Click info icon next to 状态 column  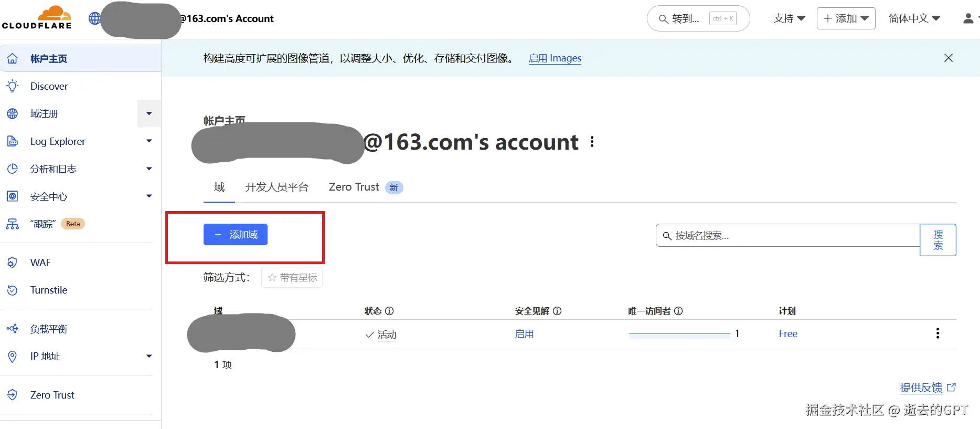click(x=389, y=311)
